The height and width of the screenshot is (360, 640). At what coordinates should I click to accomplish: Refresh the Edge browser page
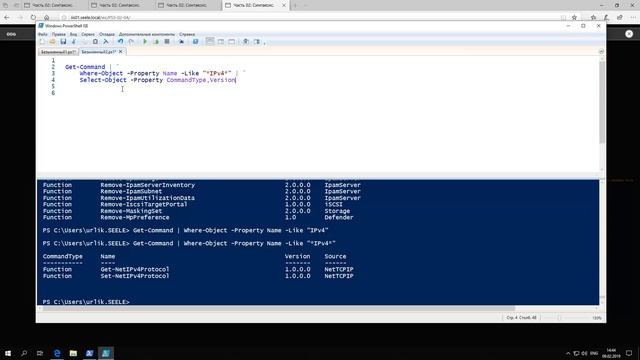tap(33, 18)
